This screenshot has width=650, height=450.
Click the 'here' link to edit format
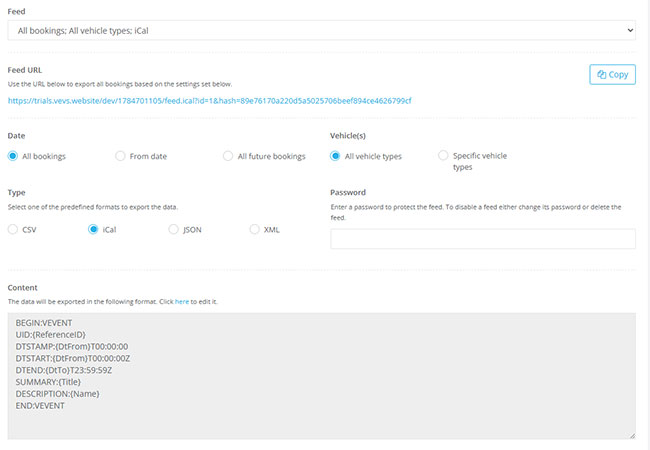click(x=182, y=302)
